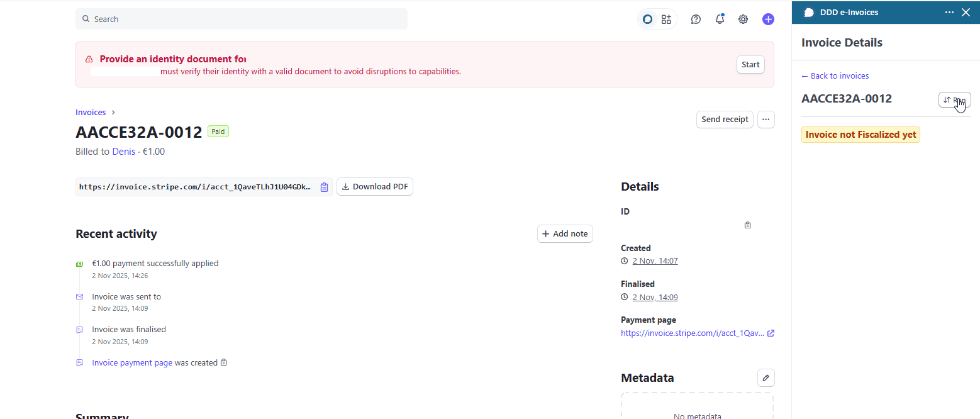Open the notifications bell
Viewport: 980px width, 419px height.
tap(719, 19)
